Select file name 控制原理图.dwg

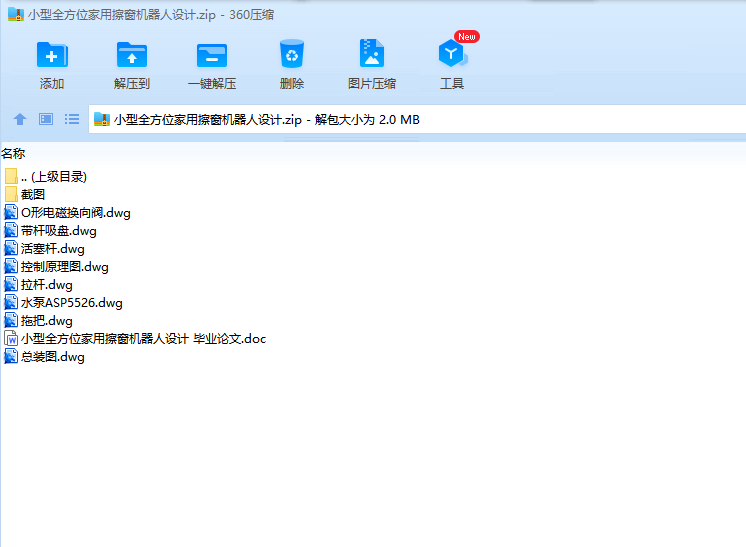click(x=65, y=267)
